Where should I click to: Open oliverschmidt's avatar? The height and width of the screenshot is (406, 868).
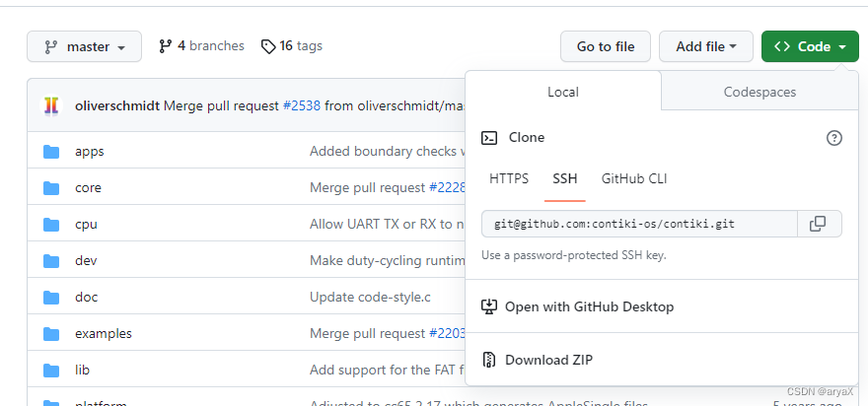click(51, 105)
